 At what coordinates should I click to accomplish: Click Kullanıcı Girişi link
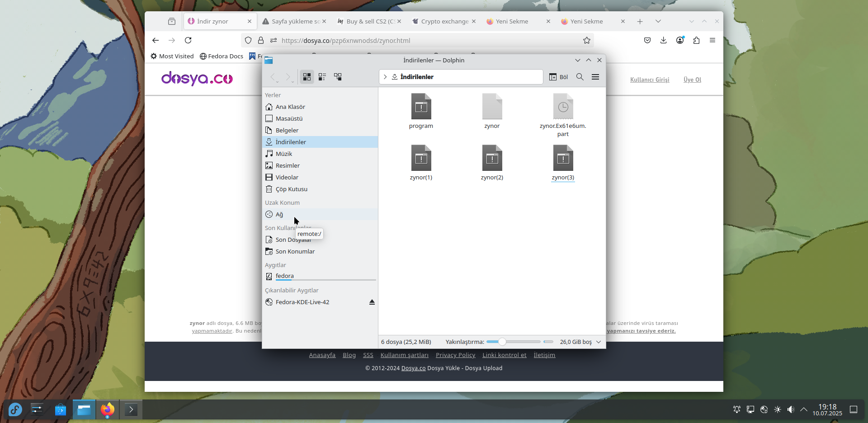650,80
